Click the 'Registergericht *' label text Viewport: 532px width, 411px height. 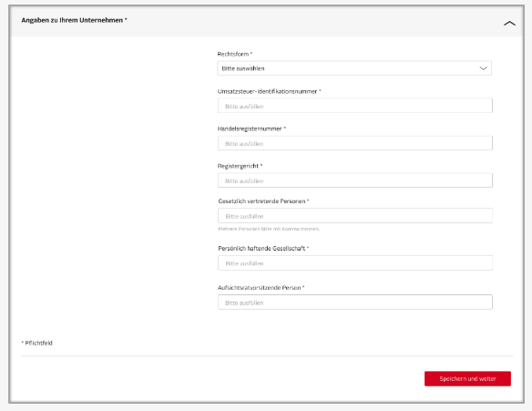[x=240, y=166]
